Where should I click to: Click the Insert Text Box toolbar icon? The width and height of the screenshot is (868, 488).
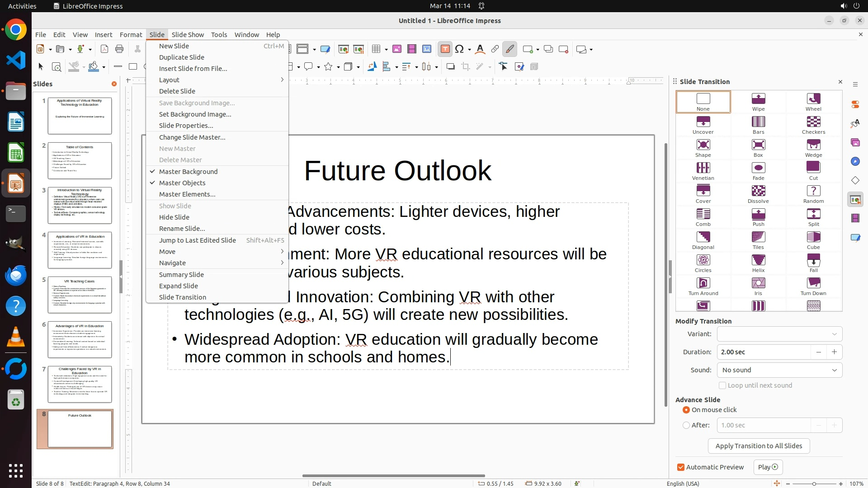click(445, 49)
